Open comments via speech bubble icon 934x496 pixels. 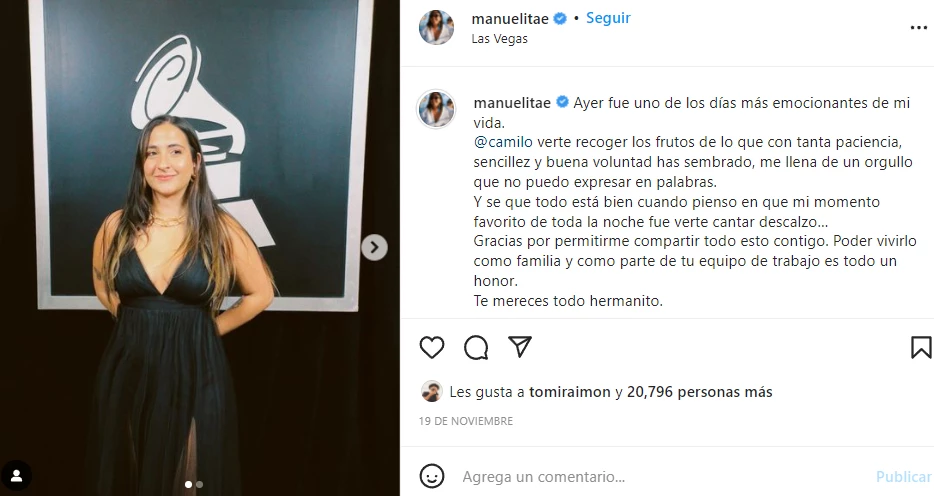476,347
